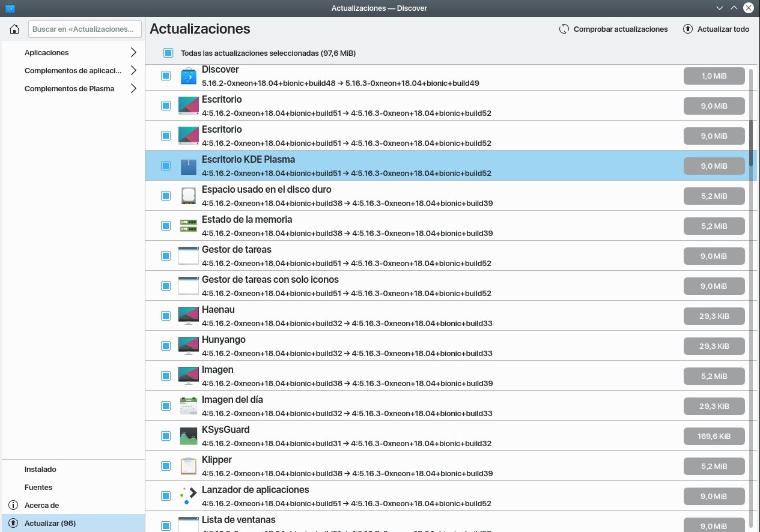
Task: Open Acerca de in the sidebar
Action: click(x=41, y=505)
